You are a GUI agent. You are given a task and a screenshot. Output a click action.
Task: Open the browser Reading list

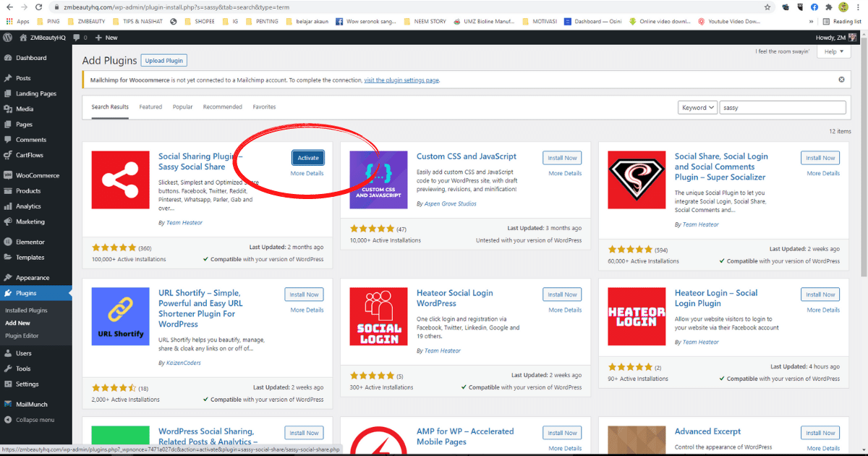coord(841,22)
